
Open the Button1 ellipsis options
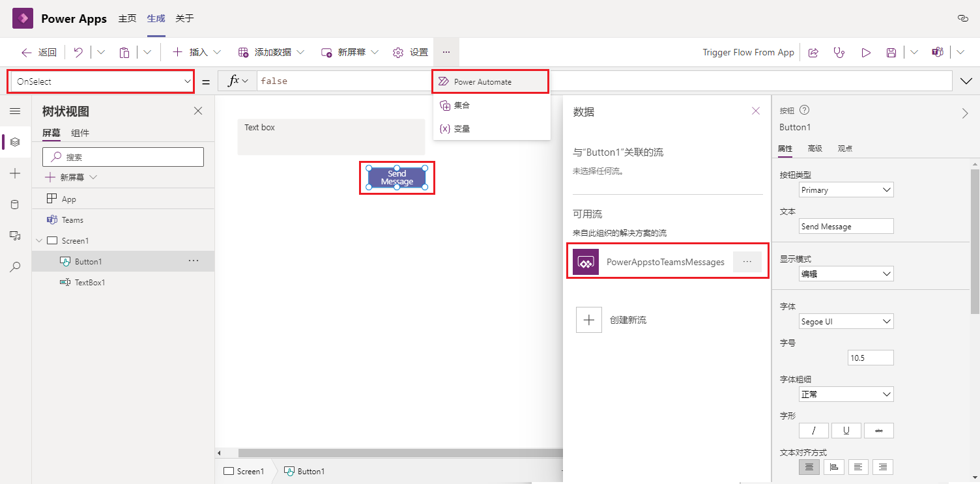click(x=194, y=261)
